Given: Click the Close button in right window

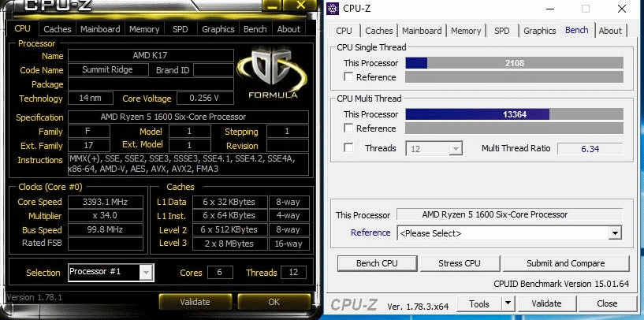Looking at the screenshot, I should tap(607, 304).
